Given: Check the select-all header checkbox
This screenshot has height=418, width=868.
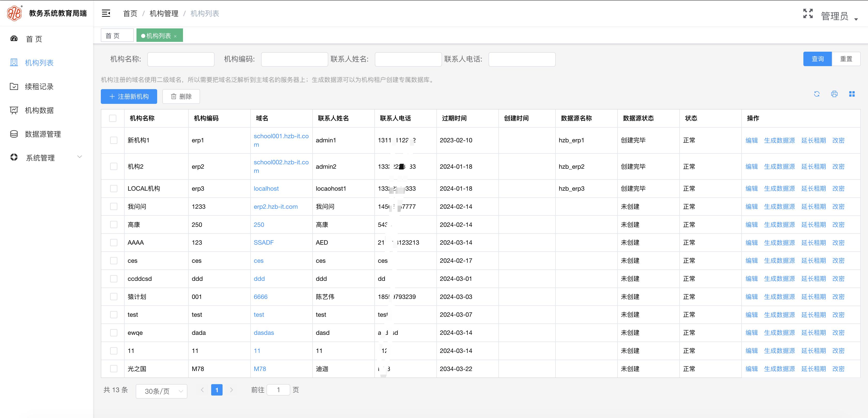Looking at the screenshot, I should pos(113,118).
